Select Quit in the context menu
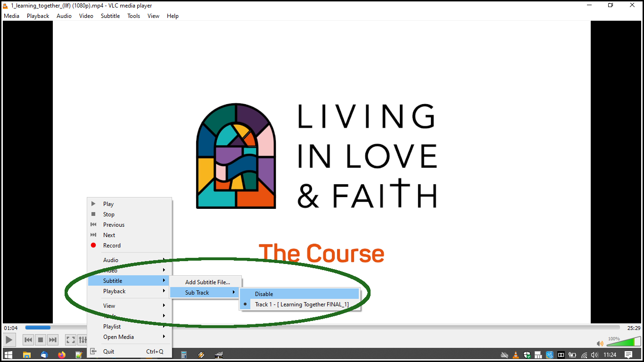 (x=130, y=351)
